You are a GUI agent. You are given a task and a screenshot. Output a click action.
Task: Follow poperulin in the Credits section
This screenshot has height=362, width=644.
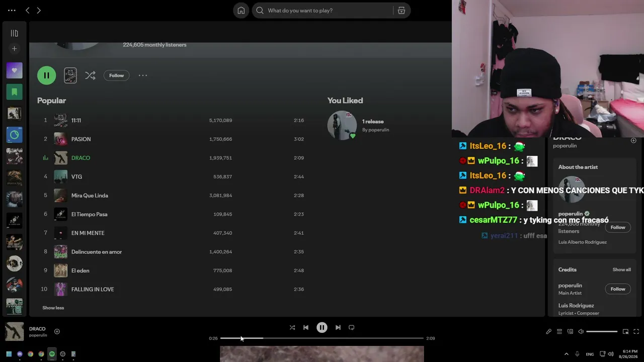click(618, 289)
